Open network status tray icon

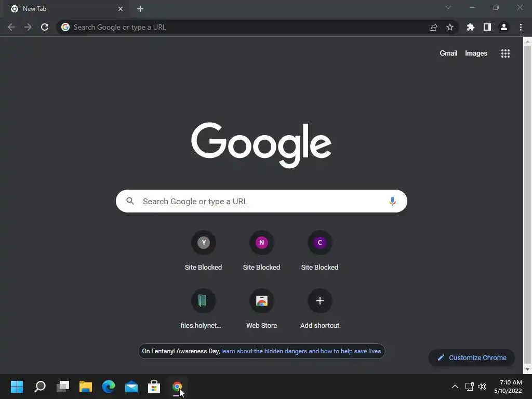pos(470,387)
